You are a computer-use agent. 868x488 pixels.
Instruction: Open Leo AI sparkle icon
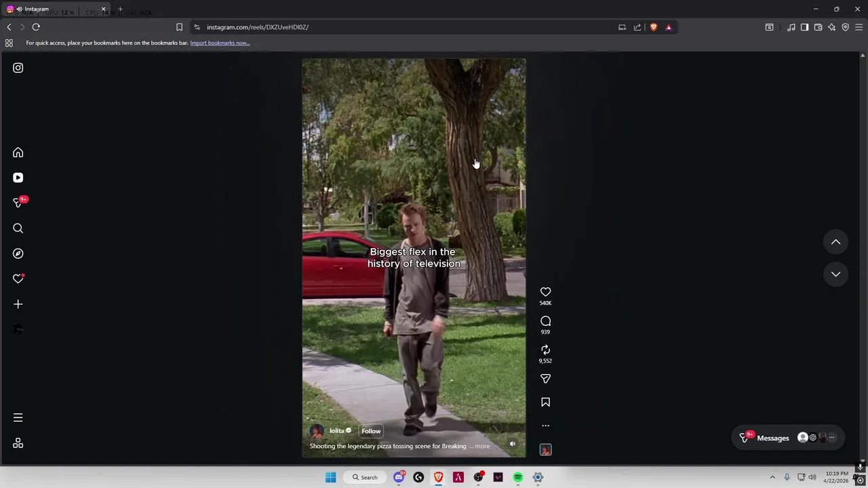[x=831, y=27]
